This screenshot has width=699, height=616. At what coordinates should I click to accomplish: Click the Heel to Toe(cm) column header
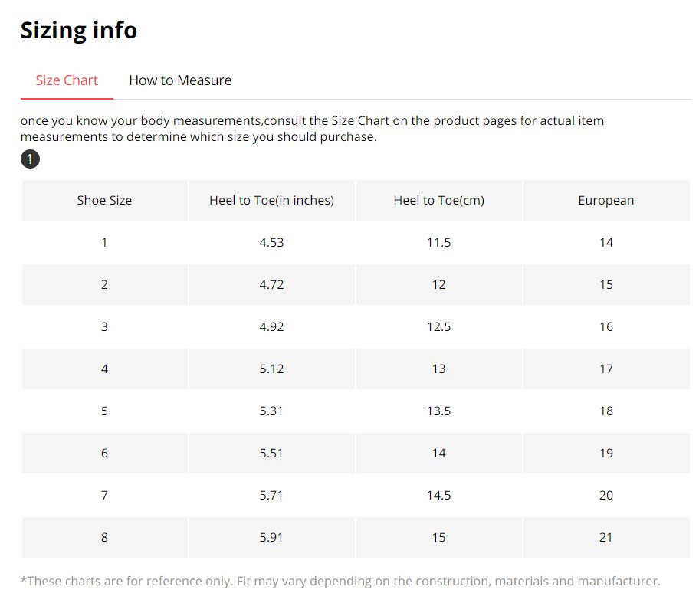tap(438, 201)
